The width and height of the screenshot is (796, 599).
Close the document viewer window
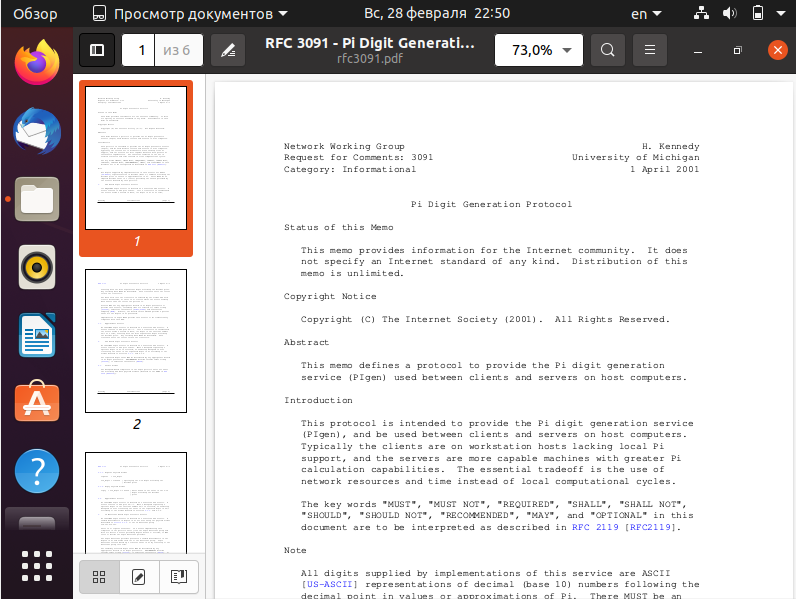(x=777, y=50)
